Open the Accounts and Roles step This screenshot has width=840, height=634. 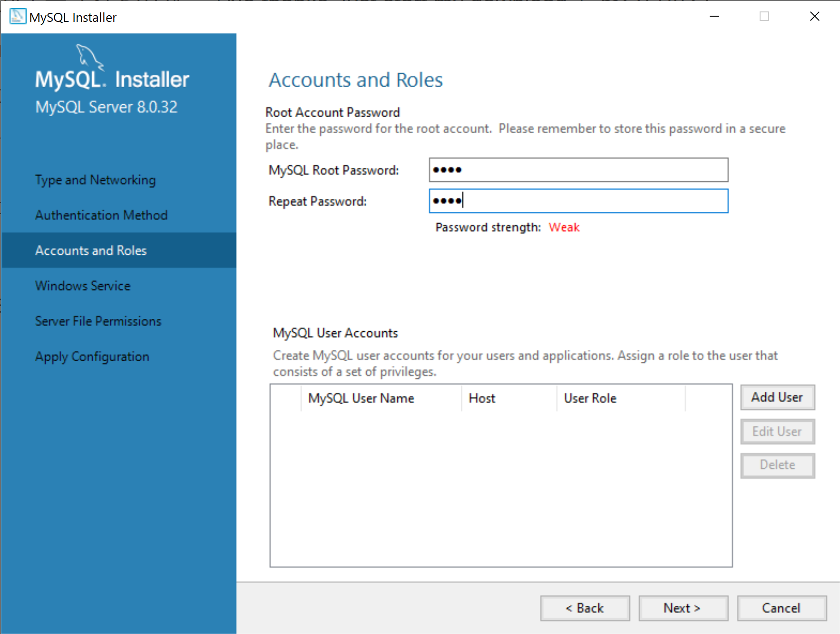tap(91, 250)
